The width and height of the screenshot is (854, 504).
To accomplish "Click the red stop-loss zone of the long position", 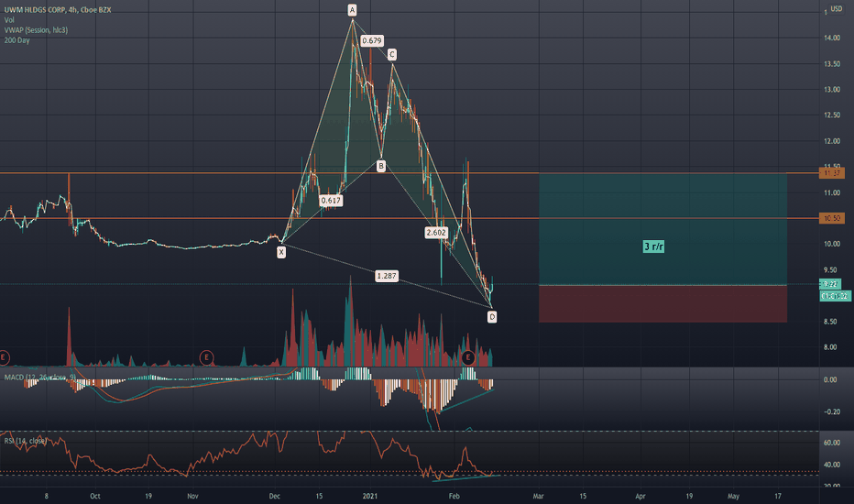I will coord(662,303).
